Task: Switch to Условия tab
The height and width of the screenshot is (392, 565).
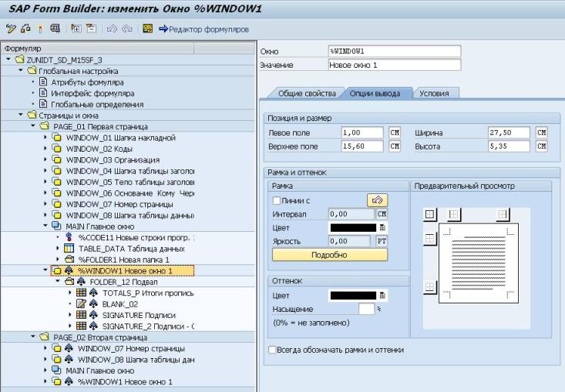Action: click(x=434, y=93)
